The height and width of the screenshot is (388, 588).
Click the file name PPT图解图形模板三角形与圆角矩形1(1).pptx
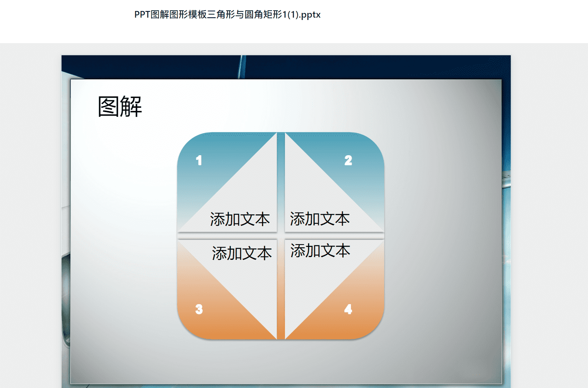coord(227,15)
